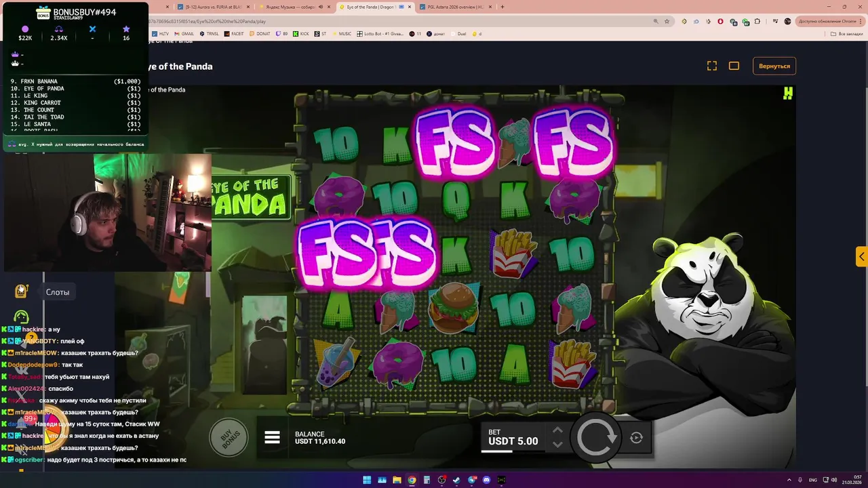Click the streamer webcam thumbnail
The width and height of the screenshot is (868, 488).
click(107, 212)
